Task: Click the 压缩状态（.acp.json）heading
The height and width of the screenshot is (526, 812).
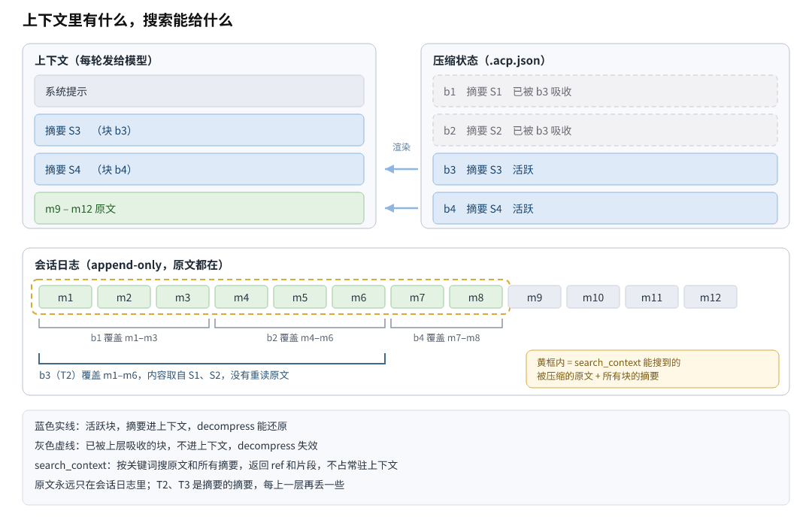Action: 489,61
